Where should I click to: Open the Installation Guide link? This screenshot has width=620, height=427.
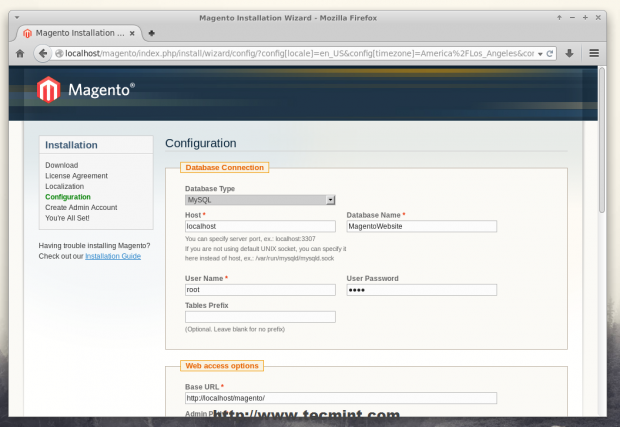(113, 256)
